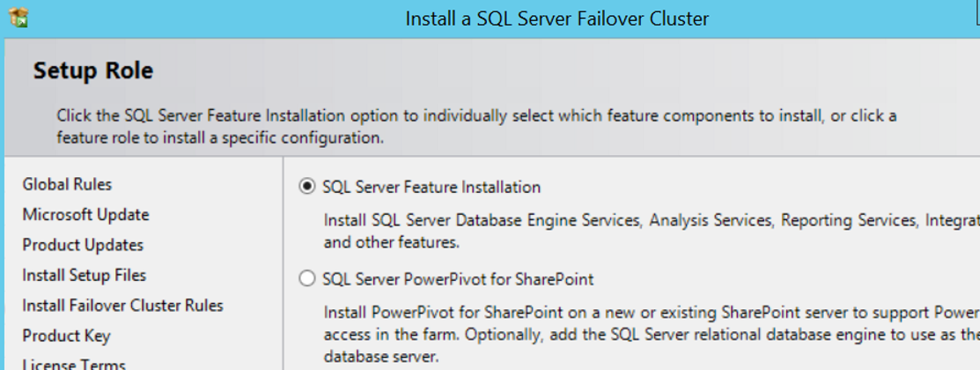
Task: Jump to the Install Setup Files step
Action: tap(84, 275)
